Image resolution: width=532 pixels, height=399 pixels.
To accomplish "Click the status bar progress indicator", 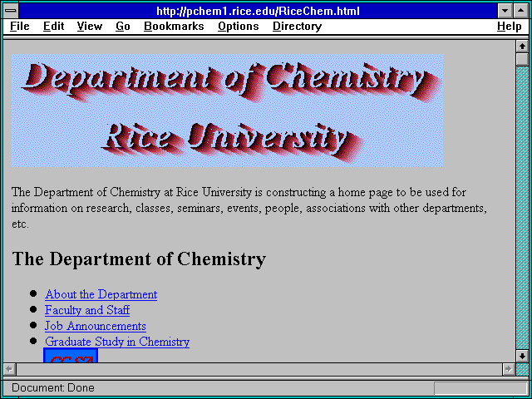I will click(480, 388).
